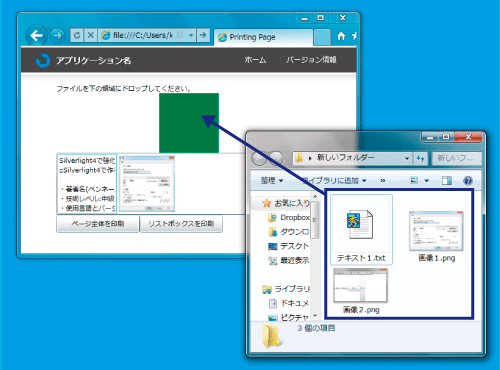The height and width of the screenshot is (370, 500).
Task: Click the green file drop area
Action: click(189, 123)
